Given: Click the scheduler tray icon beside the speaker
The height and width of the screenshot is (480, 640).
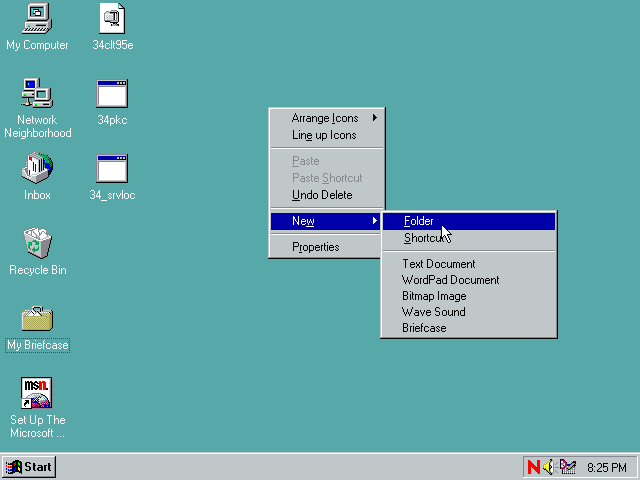Looking at the screenshot, I should [x=568, y=467].
